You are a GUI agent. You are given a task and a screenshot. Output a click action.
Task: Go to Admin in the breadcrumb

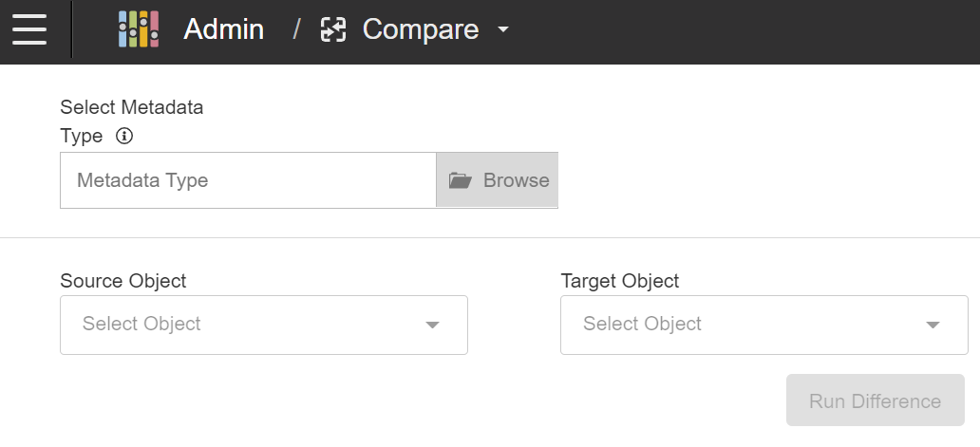click(223, 29)
